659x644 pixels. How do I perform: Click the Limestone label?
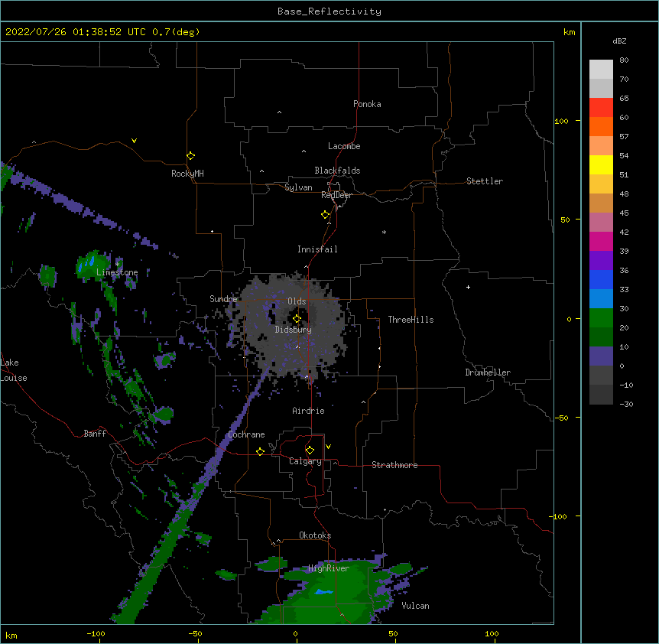coord(117,272)
